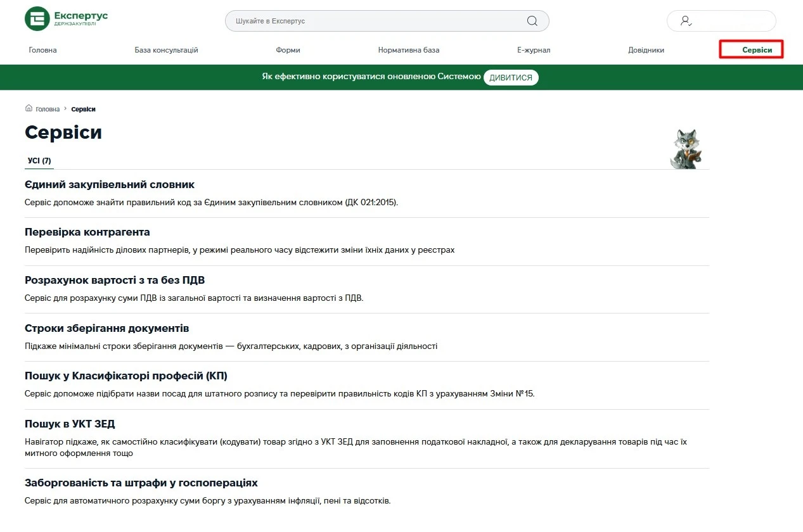Viewport: 803px width, 532px height.
Task: Open the Довідники menu item
Action: pyautogui.click(x=646, y=50)
